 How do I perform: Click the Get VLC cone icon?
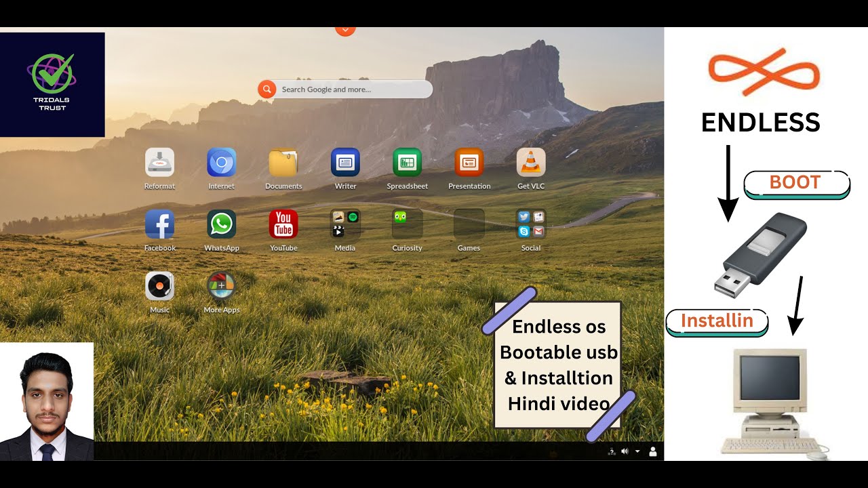click(x=531, y=163)
